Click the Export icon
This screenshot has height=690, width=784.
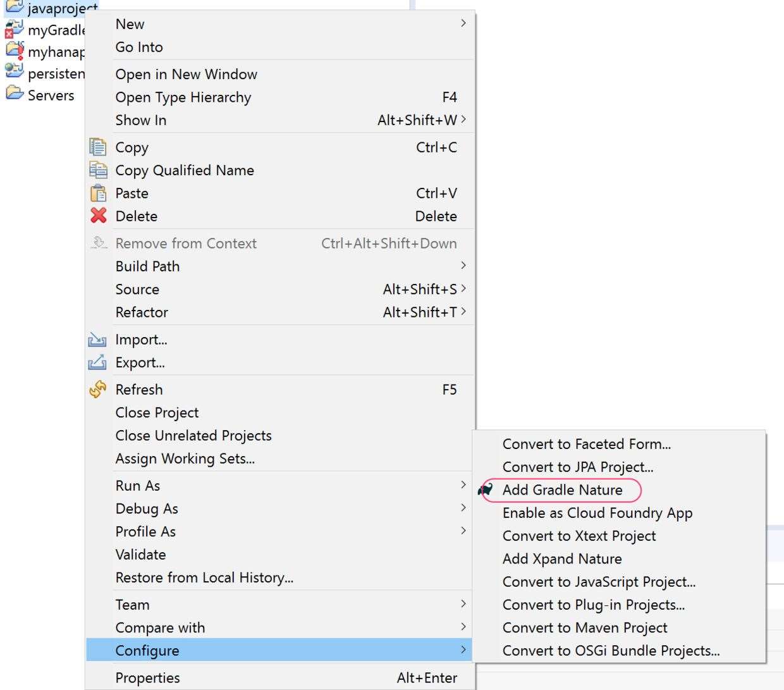coord(97,362)
